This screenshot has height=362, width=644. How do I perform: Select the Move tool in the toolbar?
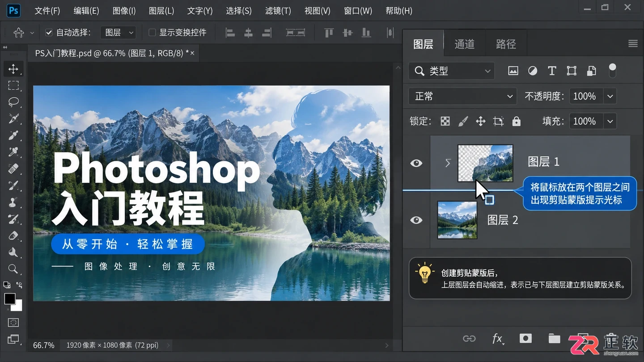13,69
